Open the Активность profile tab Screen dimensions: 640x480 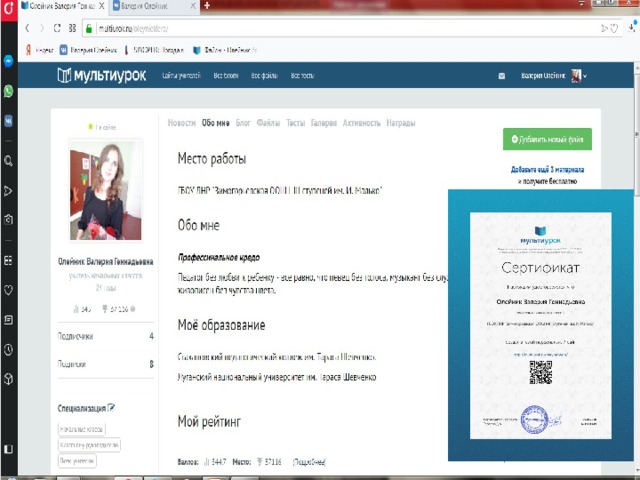point(362,123)
